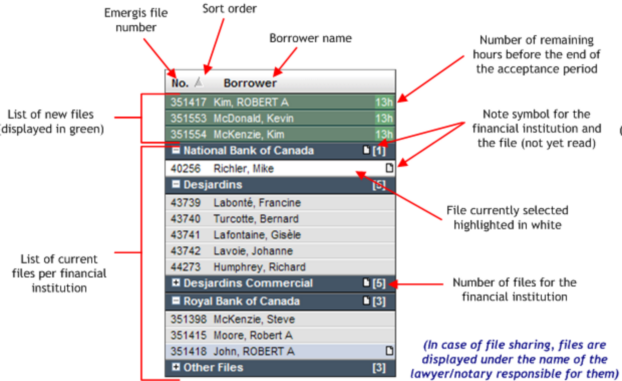This screenshot has width=622, height=381.
Task: Click the Desjardins Commercial group title
Action: tap(248, 283)
